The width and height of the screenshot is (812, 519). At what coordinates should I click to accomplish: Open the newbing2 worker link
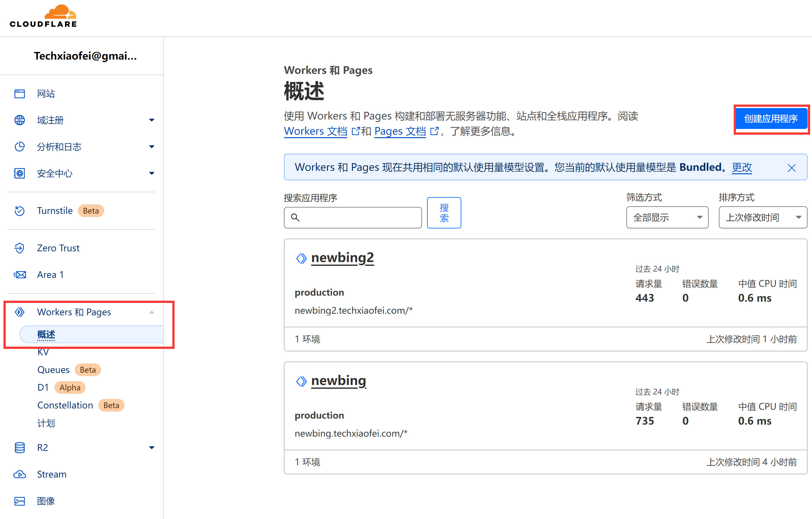[x=342, y=258]
